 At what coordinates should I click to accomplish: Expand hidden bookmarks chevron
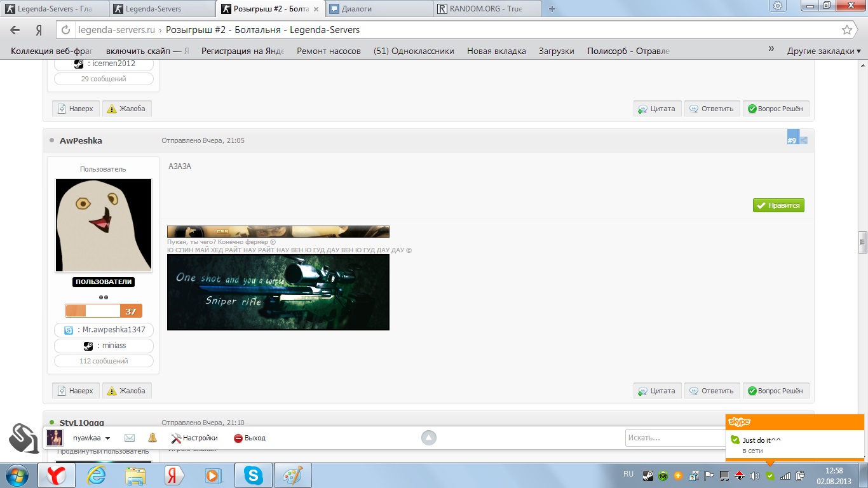pos(771,50)
